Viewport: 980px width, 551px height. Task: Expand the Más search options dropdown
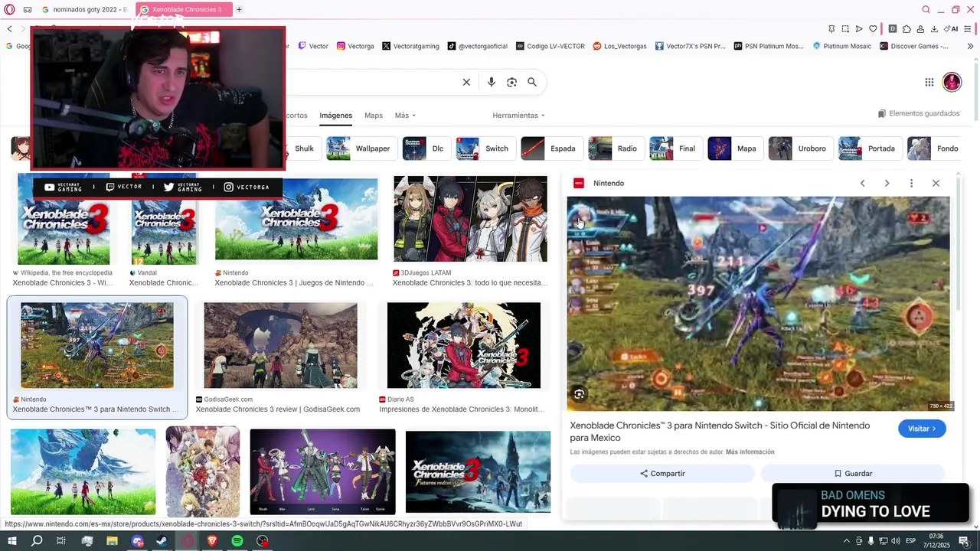[x=405, y=116]
